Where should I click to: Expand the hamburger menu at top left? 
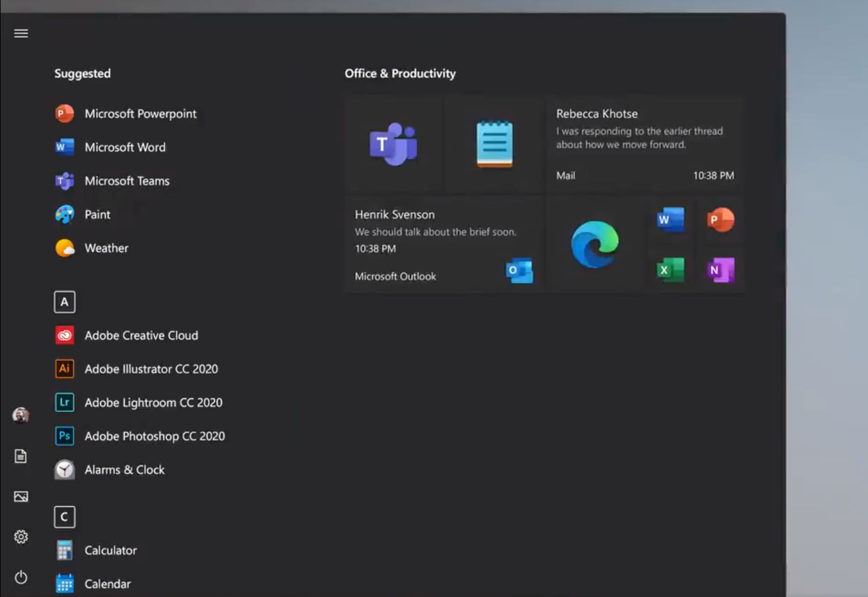pyautogui.click(x=21, y=33)
